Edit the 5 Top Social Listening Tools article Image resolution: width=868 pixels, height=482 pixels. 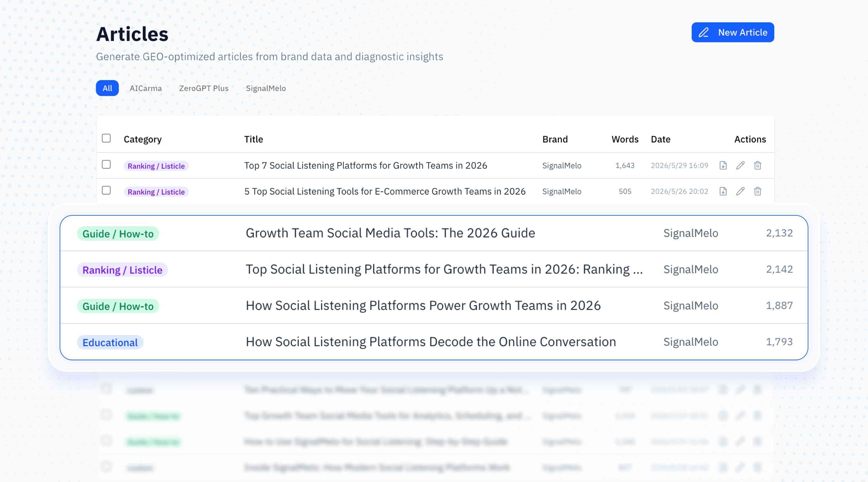740,191
